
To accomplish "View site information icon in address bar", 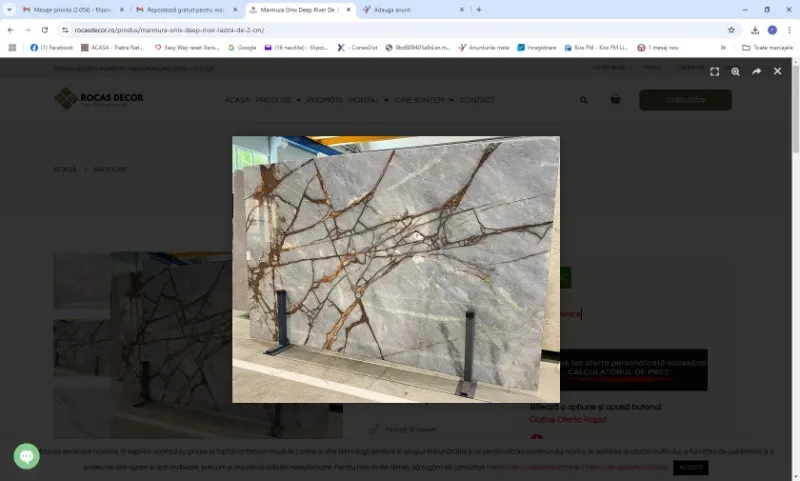I will (x=65, y=30).
